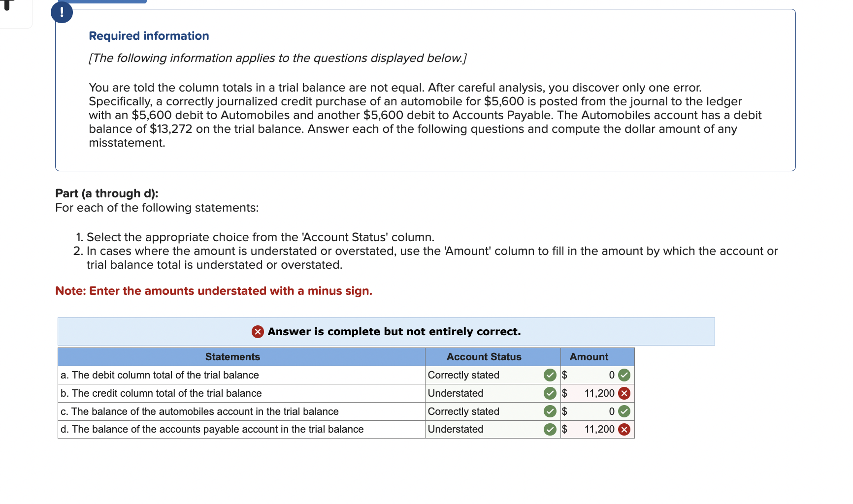The height and width of the screenshot is (504, 853).
Task: Click the red X next to the 11,200 amount for statement b
Action: click(624, 394)
